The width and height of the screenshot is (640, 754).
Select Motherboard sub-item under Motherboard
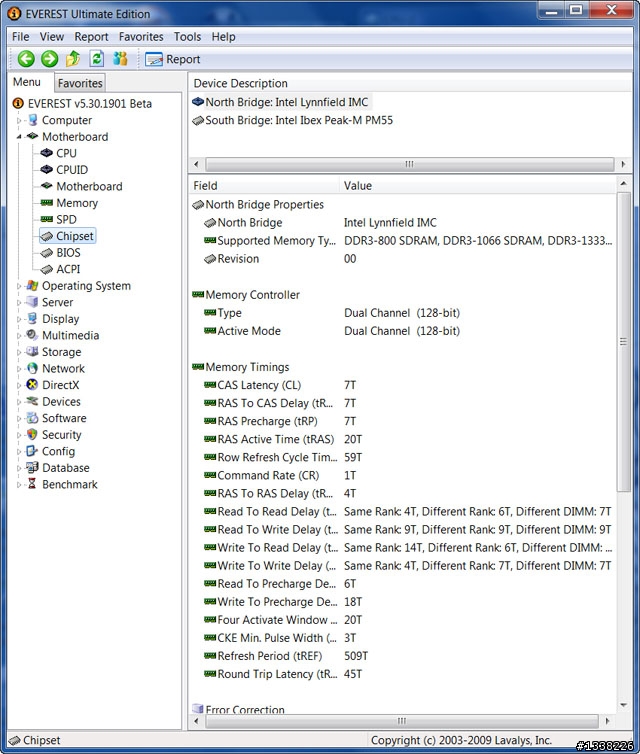pos(89,186)
